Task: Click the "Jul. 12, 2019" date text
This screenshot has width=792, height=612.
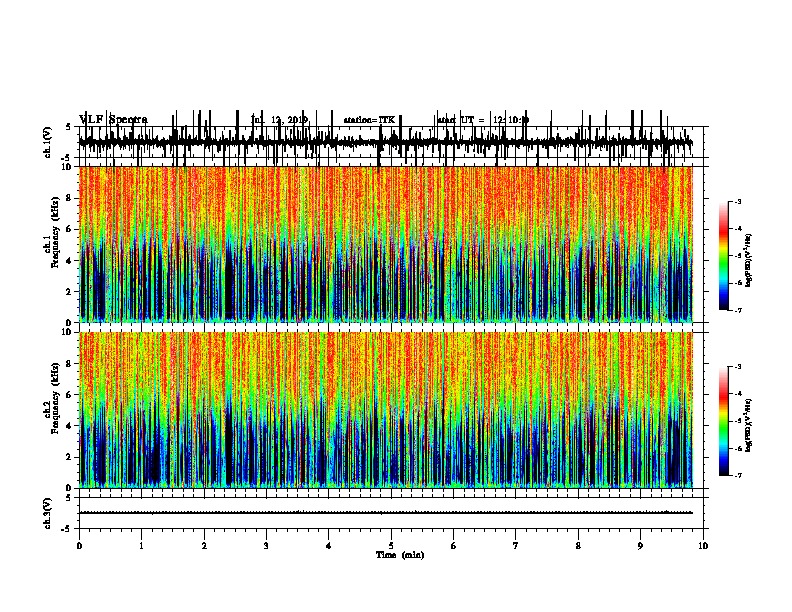Action: (x=279, y=120)
